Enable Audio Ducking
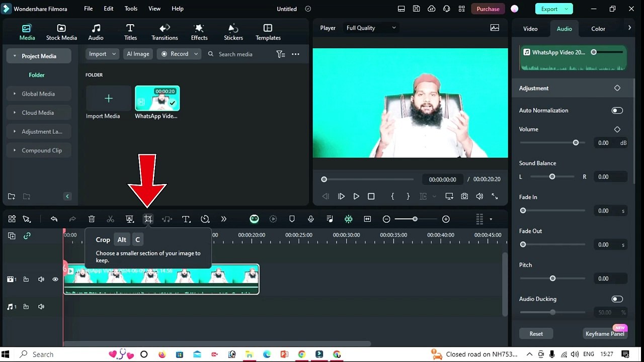644x362 pixels. coord(617,299)
